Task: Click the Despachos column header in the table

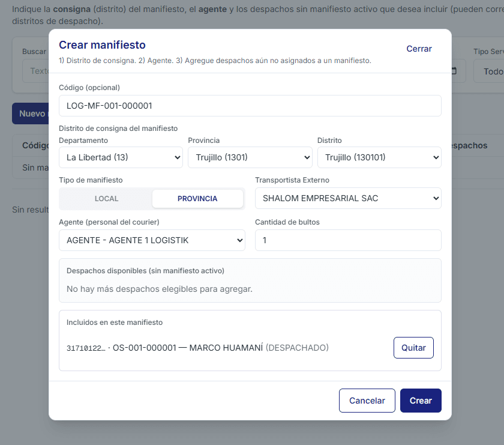Action: click(x=469, y=145)
